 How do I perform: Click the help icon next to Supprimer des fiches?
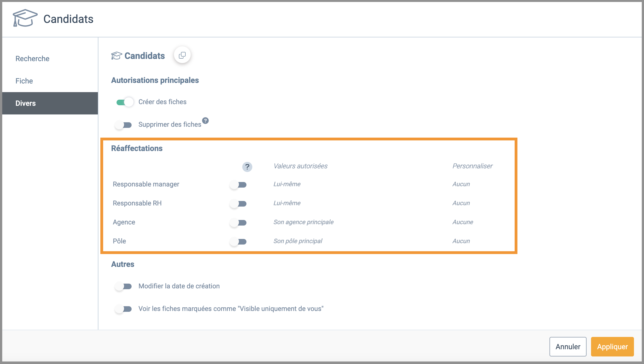click(x=205, y=121)
